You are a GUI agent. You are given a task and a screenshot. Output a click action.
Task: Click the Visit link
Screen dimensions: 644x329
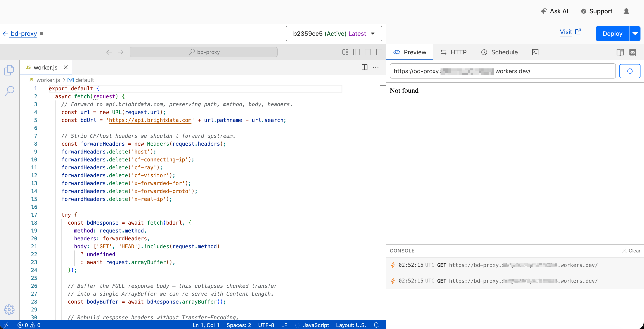tap(566, 32)
